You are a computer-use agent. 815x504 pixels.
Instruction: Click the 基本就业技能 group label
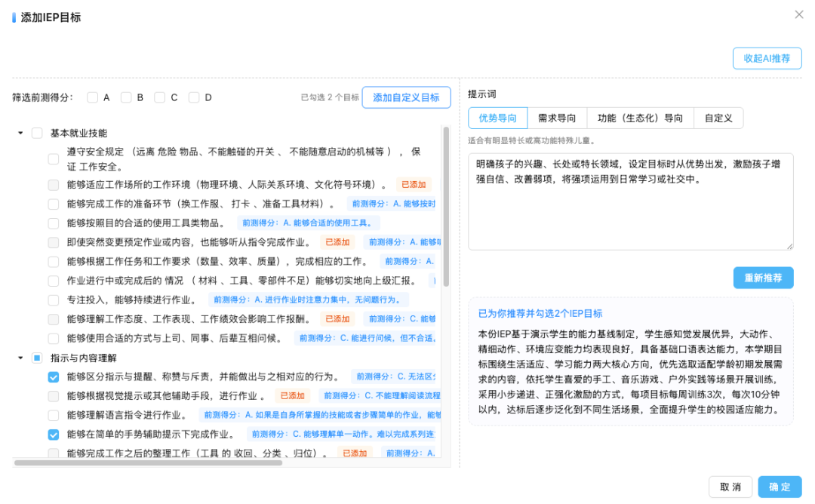pyautogui.click(x=78, y=133)
